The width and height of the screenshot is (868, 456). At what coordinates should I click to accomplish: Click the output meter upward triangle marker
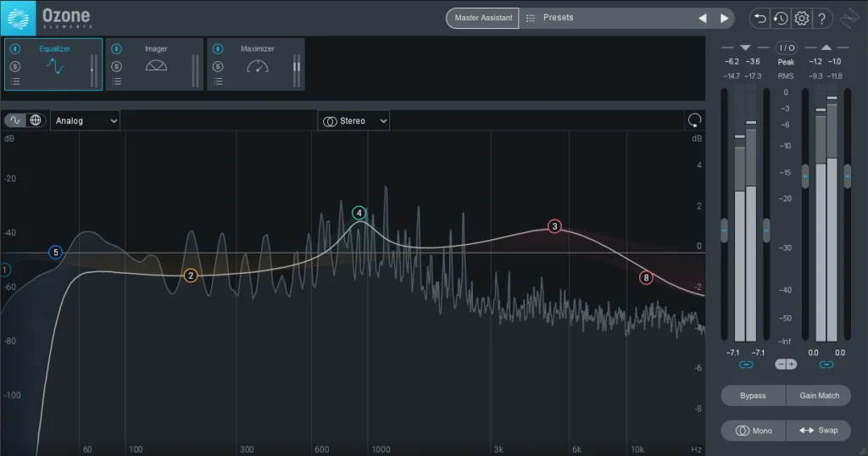point(826,47)
